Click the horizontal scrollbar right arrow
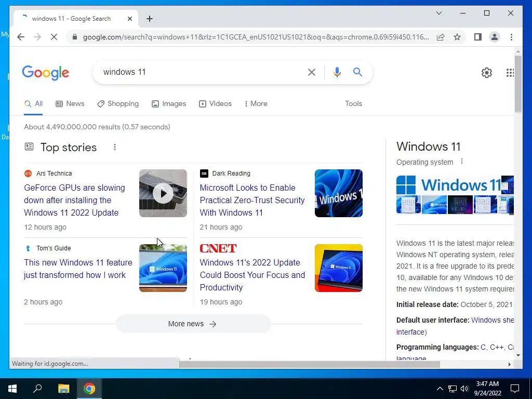Screen dimensions: 532x399 509,364
